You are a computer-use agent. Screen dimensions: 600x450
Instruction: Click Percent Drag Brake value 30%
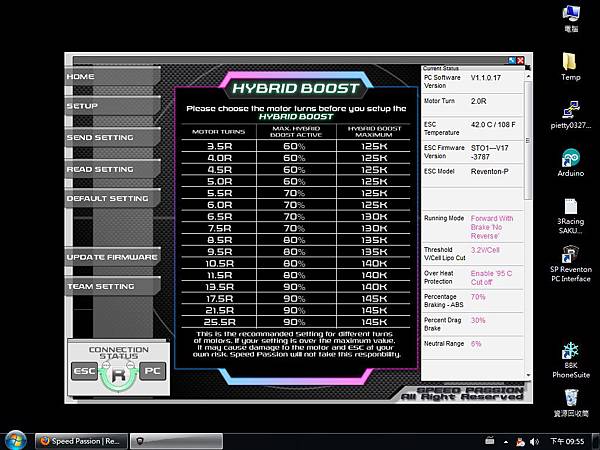478,320
